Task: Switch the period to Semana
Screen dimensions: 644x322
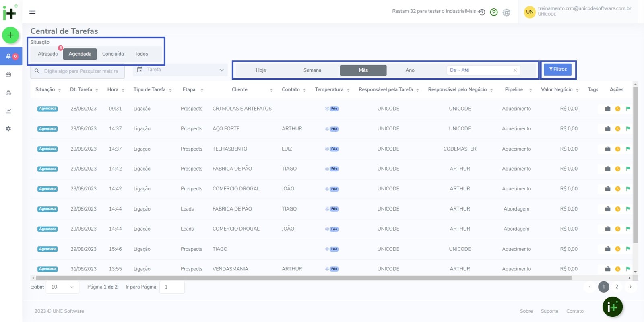Action: (x=312, y=70)
